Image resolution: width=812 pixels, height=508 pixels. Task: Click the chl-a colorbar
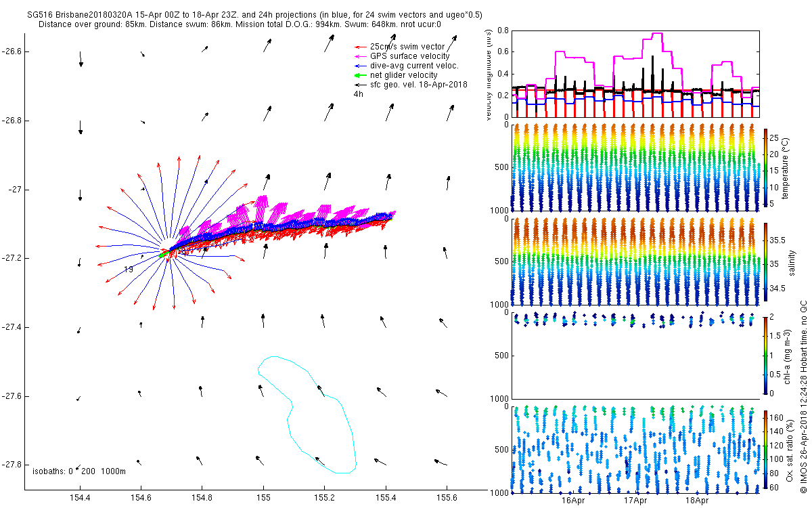[766, 354]
